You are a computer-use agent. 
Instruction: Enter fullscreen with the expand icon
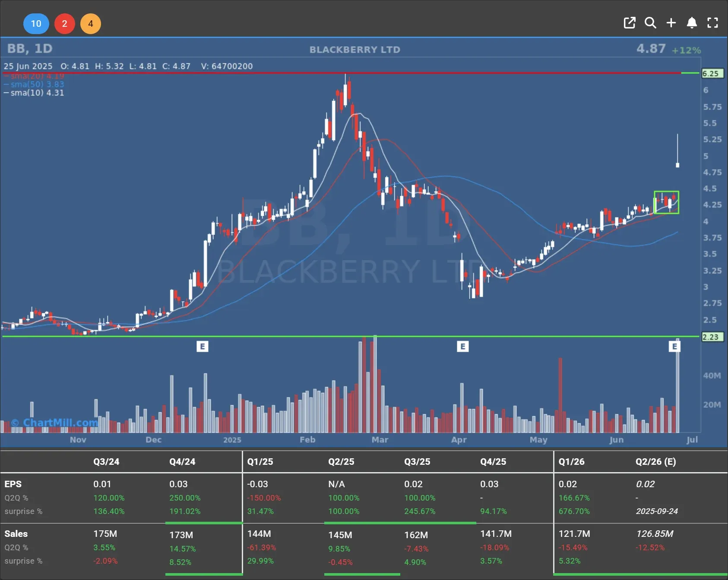pyautogui.click(x=712, y=23)
